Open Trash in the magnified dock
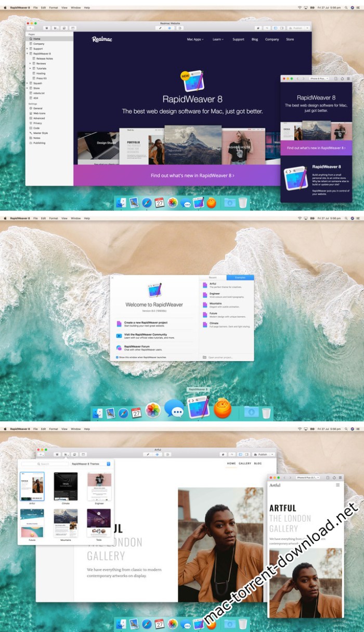 (x=266, y=413)
